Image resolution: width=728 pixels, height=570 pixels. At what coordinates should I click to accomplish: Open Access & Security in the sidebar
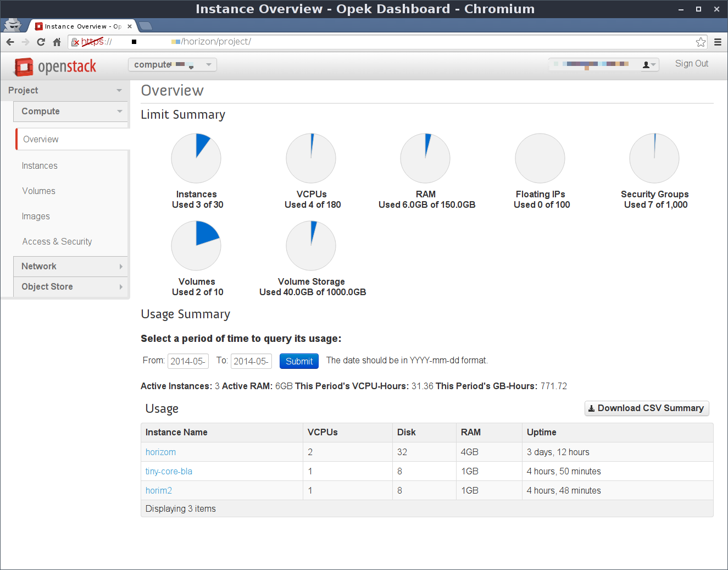(57, 242)
